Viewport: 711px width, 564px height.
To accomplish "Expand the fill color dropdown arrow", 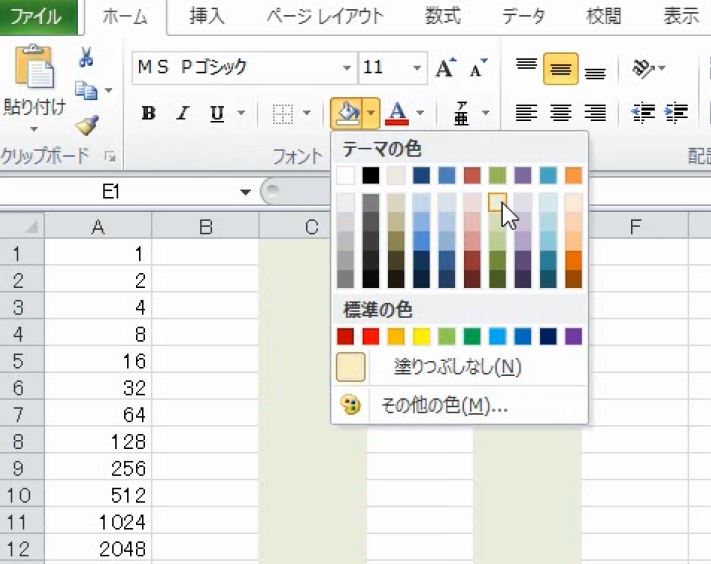I will point(371,113).
